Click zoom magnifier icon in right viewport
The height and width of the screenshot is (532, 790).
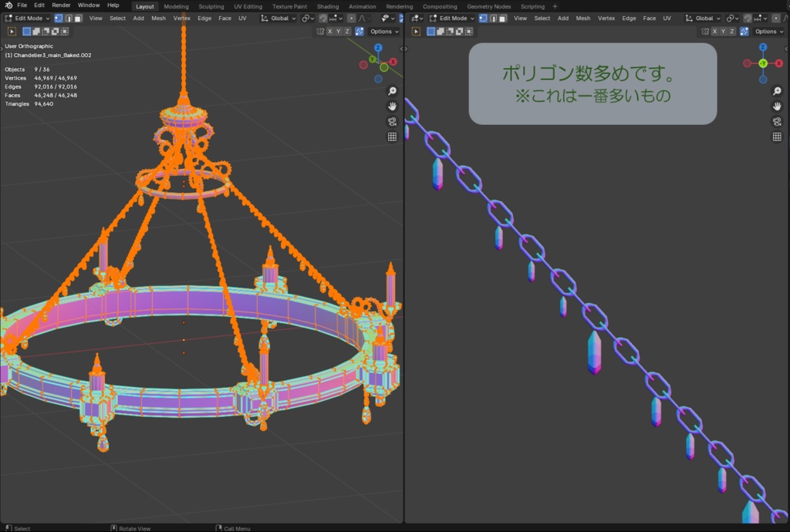coord(777,91)
